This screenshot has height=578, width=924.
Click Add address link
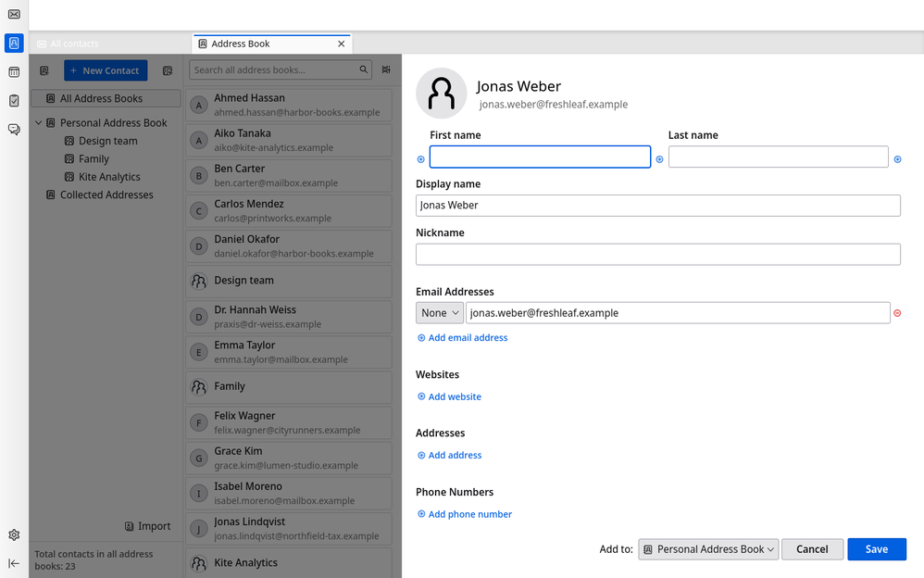[450, 456]
